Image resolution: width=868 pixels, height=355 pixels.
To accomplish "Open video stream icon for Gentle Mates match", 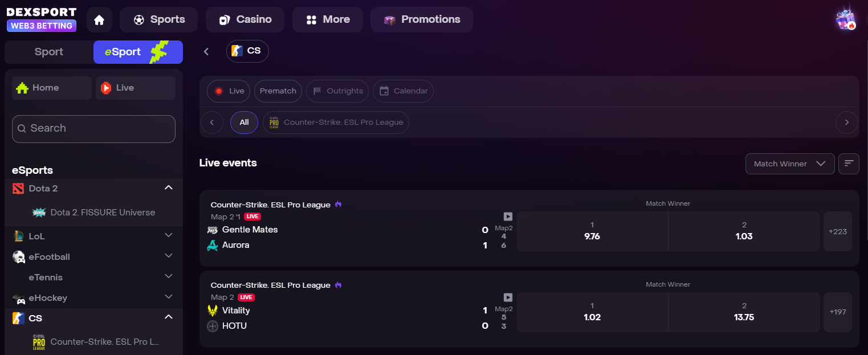I will click(508, 217).
